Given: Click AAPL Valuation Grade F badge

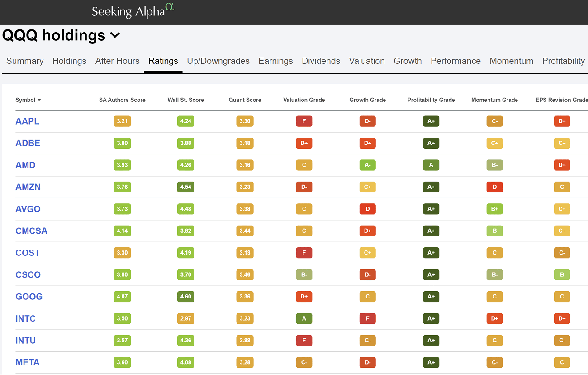Looking at the screenshot, I should coord(304,121).
